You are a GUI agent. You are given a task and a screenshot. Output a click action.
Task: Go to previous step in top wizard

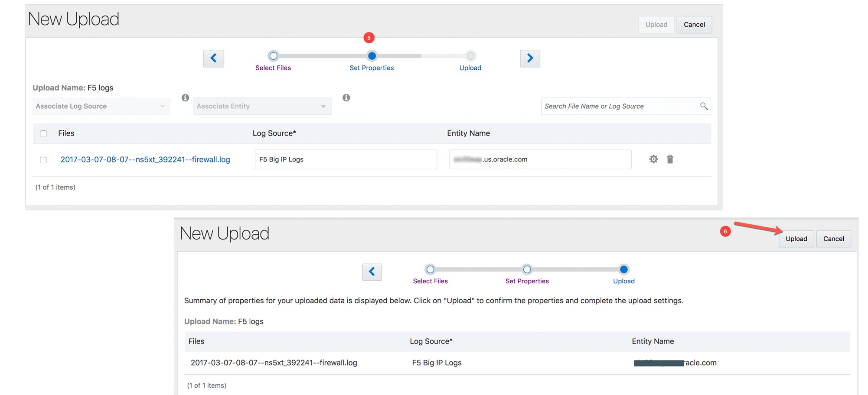pos(213,58)
